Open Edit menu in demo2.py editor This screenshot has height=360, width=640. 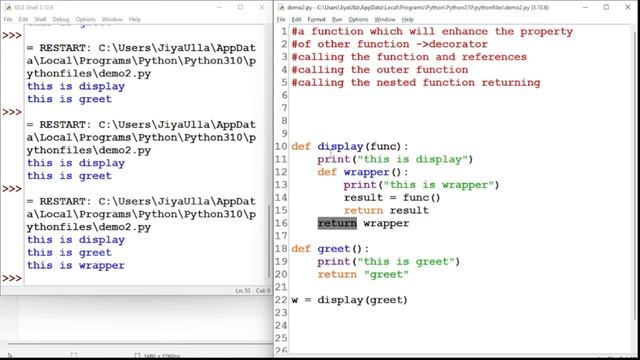coord(296,19)
